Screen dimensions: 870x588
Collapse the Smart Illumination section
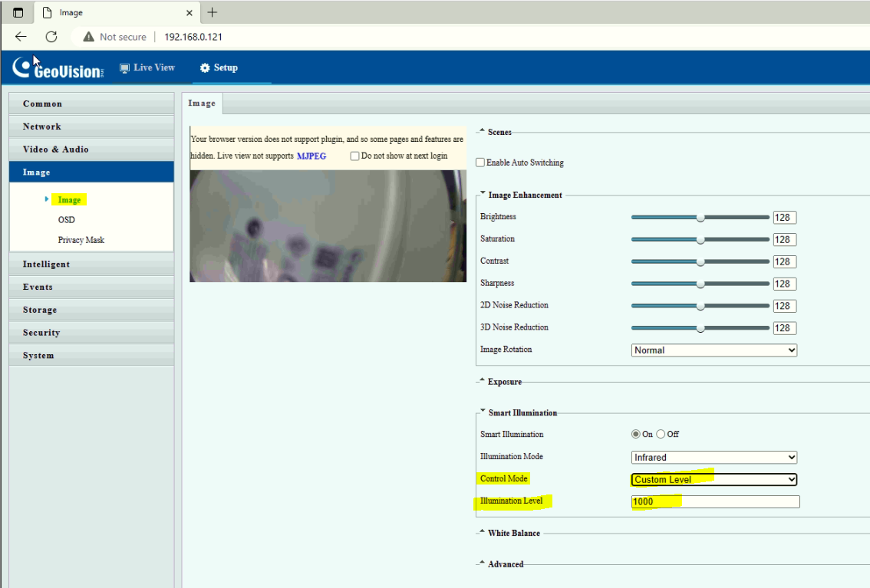click(483, 412)
